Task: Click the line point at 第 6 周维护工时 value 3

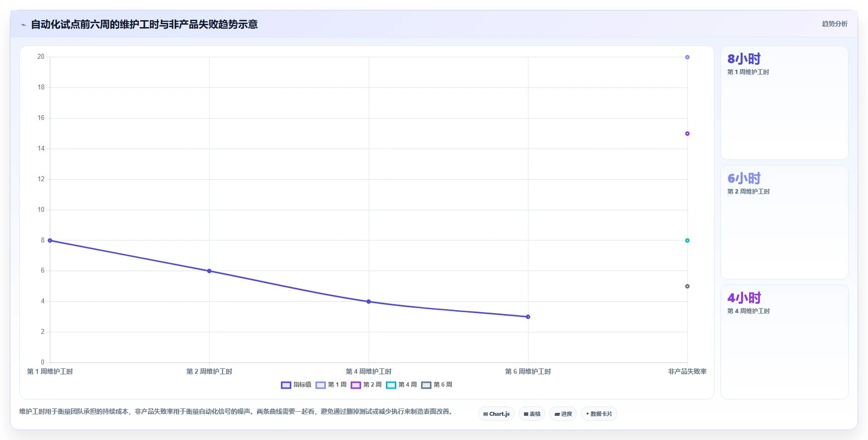Action: pos(528,317)
